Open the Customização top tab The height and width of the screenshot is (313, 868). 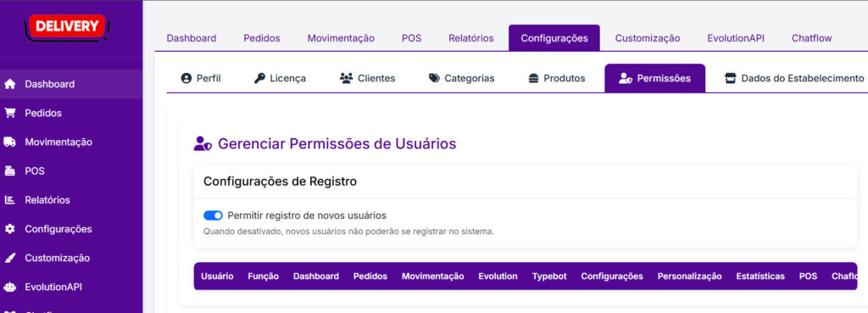click(x=648, y=38)
